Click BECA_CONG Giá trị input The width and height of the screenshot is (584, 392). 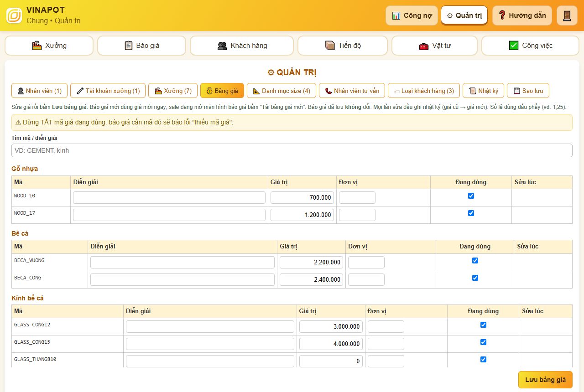click(311, 280)
